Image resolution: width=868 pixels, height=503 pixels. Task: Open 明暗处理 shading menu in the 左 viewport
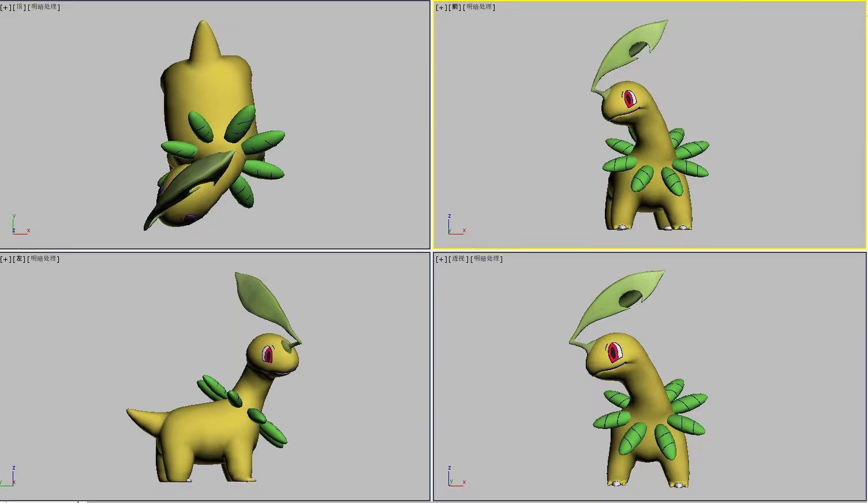44,259
